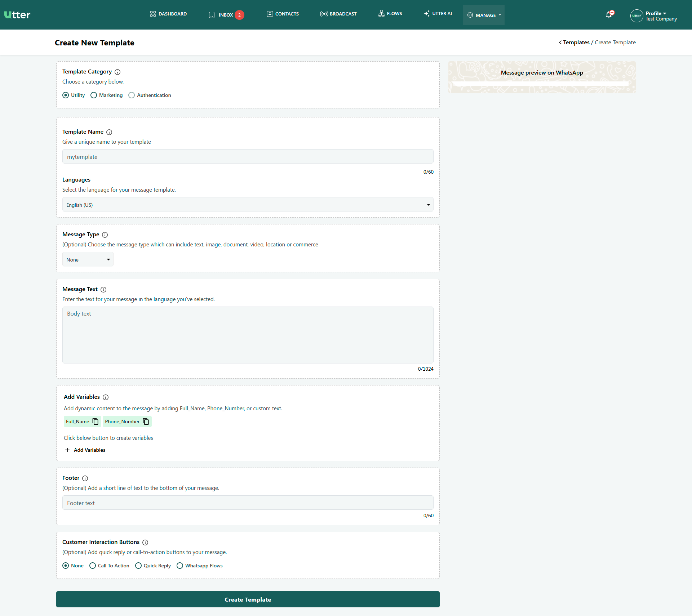Screen dimensions: 692x616
Task: Click the Footer info icon
Action: click(x=85, y=478)
